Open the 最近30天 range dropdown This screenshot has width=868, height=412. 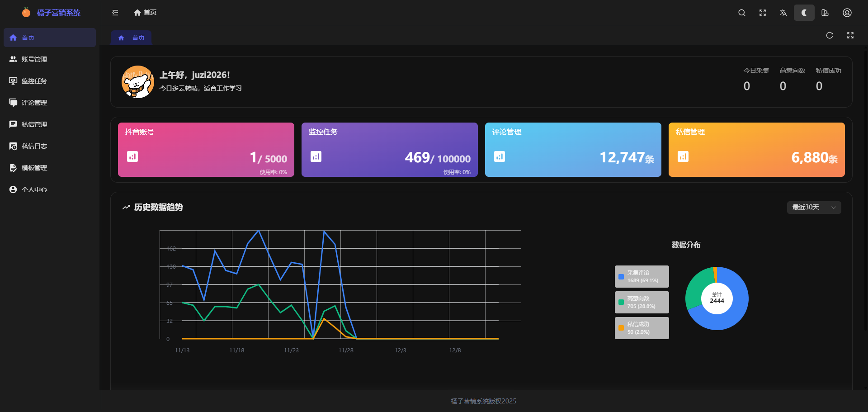click(814, 207)
